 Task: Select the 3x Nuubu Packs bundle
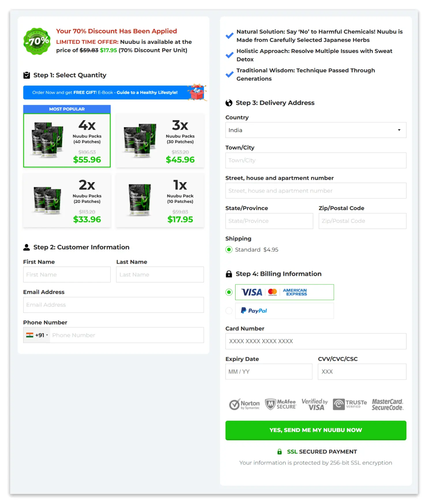[160, 140]
